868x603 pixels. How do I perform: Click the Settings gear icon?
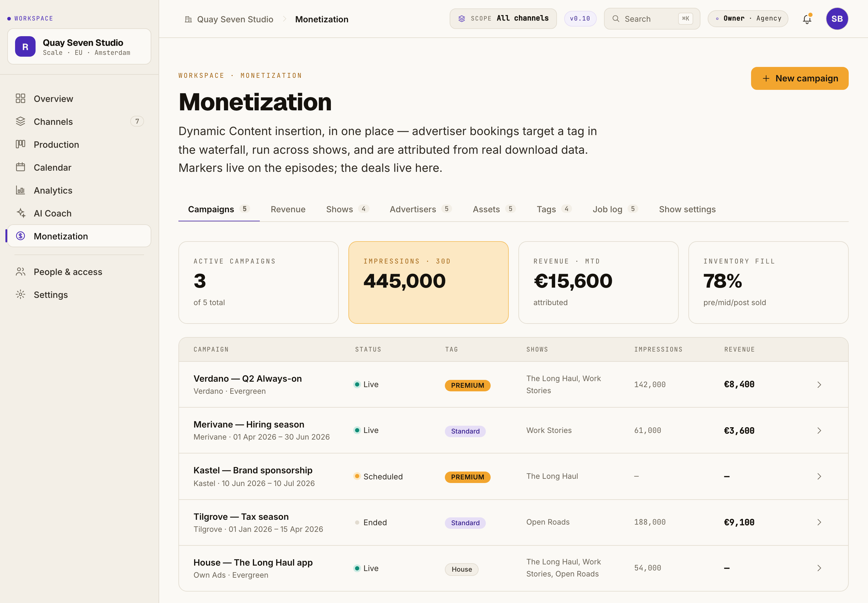[20, 294]
